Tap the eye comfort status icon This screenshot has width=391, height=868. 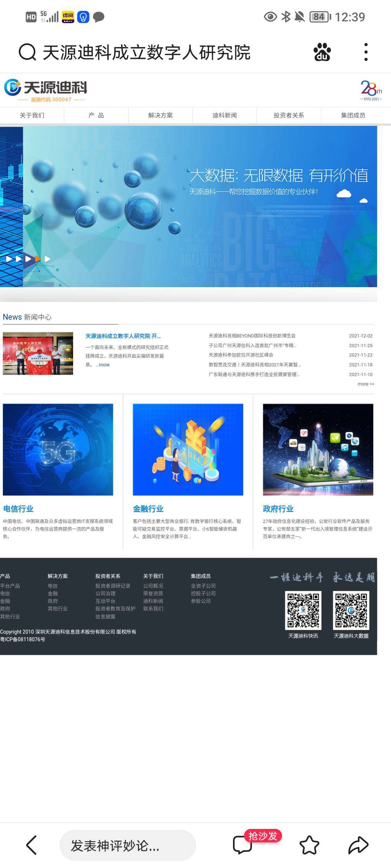(x=270, y=17)
